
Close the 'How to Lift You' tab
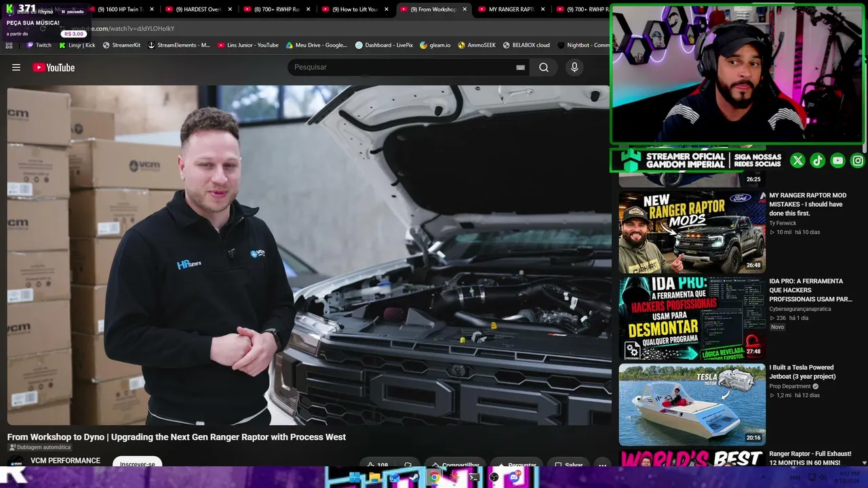[387, 9]
